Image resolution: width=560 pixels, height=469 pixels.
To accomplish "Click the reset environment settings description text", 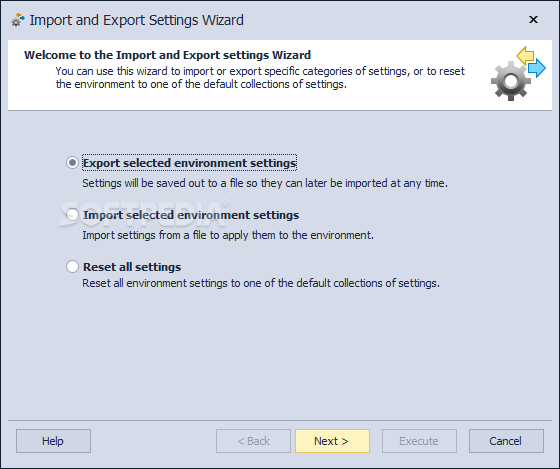I will pyautogui.click(x=261, y=283).
